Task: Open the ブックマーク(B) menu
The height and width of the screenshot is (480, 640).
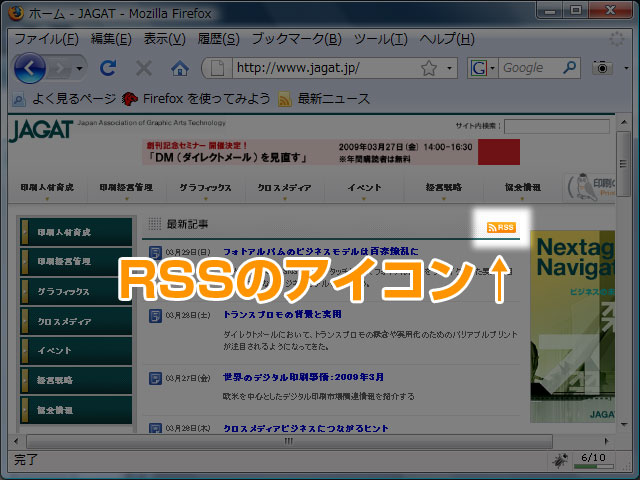Action: [x=296, y=39]
